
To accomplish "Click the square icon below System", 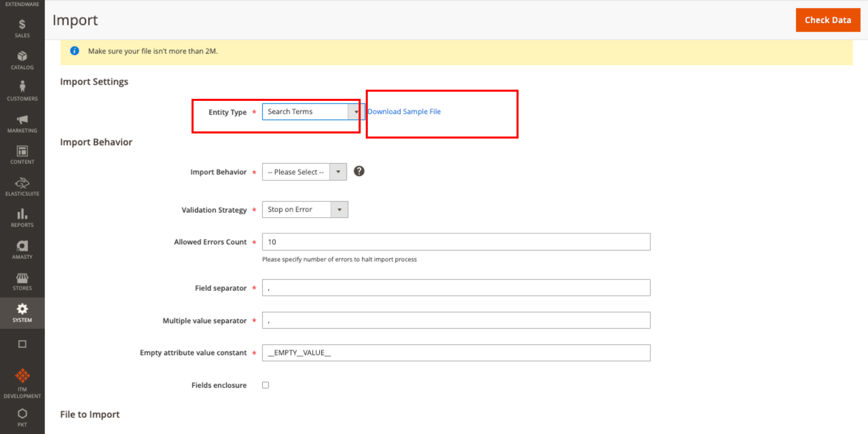I will click(x=22, y=344).
